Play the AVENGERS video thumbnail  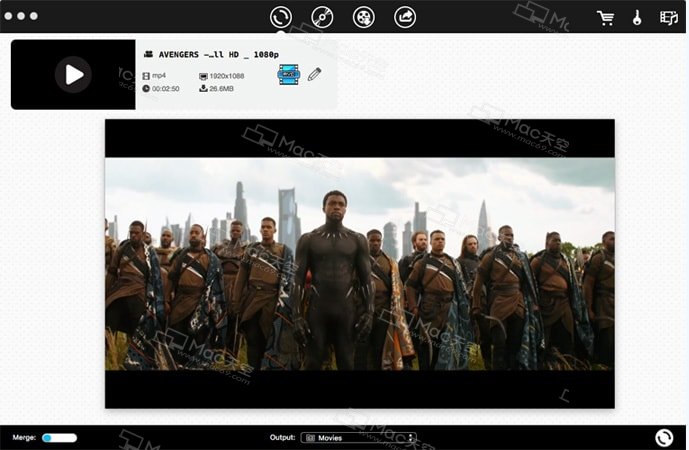73,74
